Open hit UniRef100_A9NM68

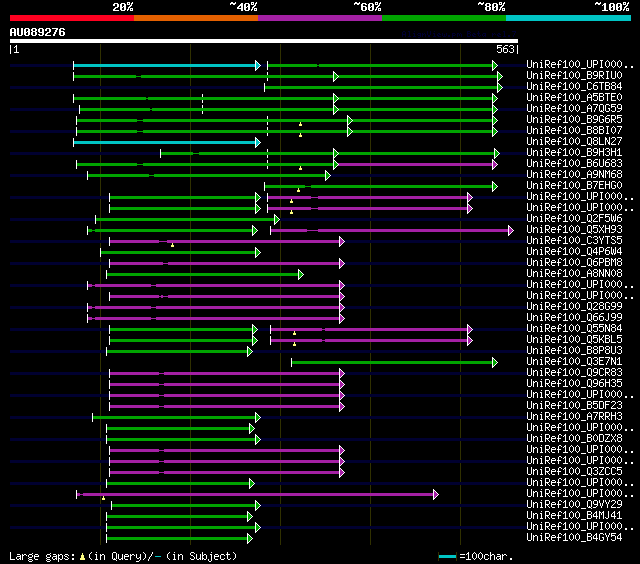pyautogui.click(x=574, y=175)
